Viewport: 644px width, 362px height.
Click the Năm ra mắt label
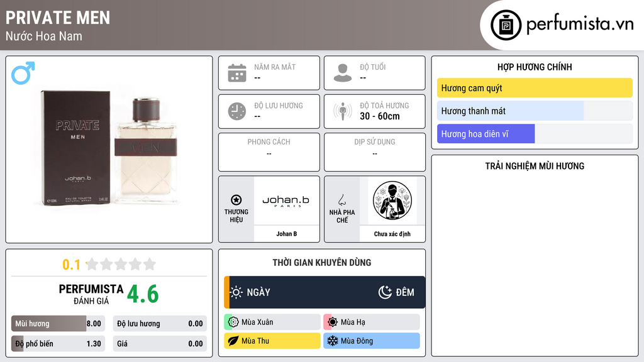pos(275,67)
